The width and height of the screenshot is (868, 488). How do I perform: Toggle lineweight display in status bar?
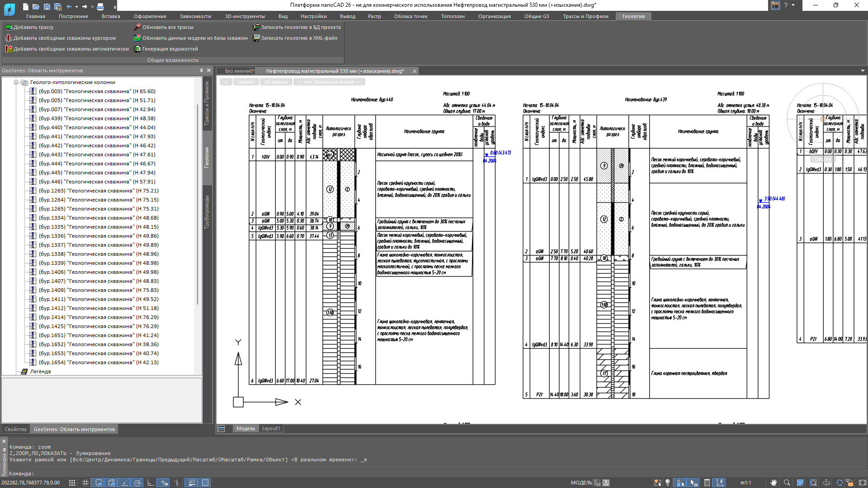coord(192,483)
